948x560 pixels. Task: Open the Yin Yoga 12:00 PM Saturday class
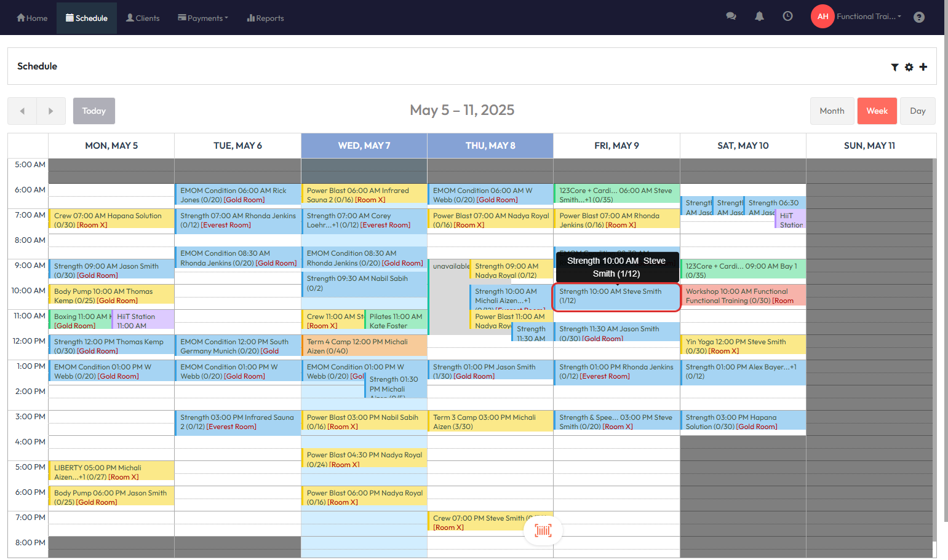[x=743, y=345]
